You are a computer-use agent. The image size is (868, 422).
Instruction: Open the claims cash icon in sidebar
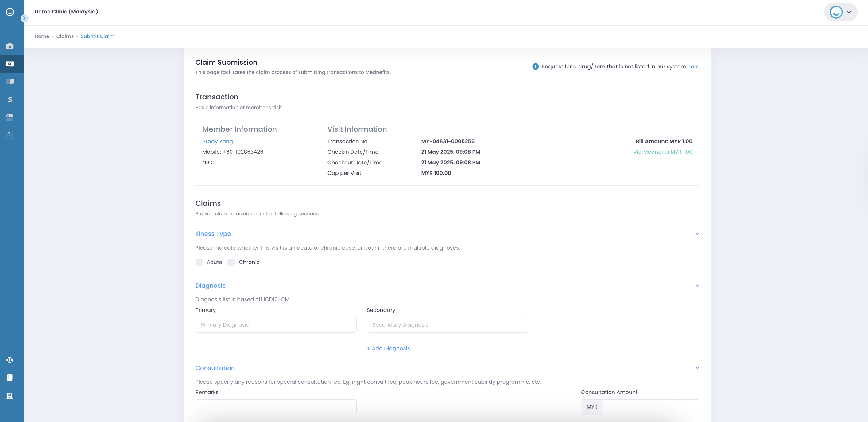pos(10,64)
